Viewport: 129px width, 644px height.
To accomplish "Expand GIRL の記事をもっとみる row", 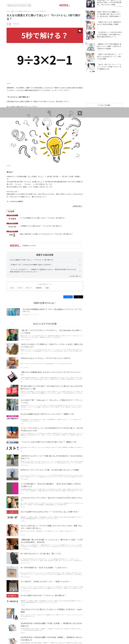I will [45, 245].
